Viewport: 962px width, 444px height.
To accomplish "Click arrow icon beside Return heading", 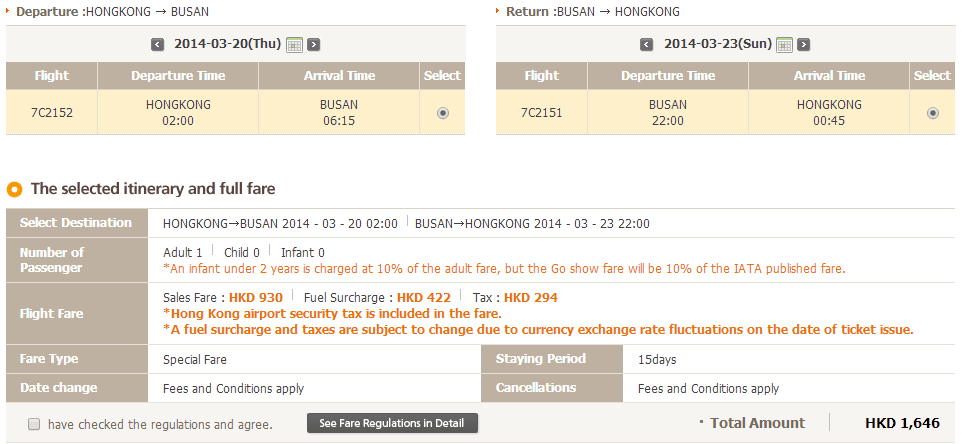I will (499, 11).
